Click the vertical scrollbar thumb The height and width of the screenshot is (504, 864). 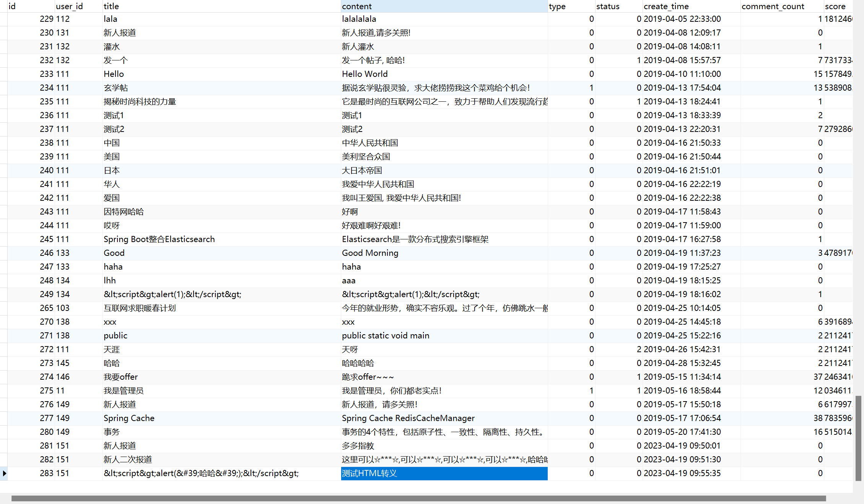pos(858,438)
